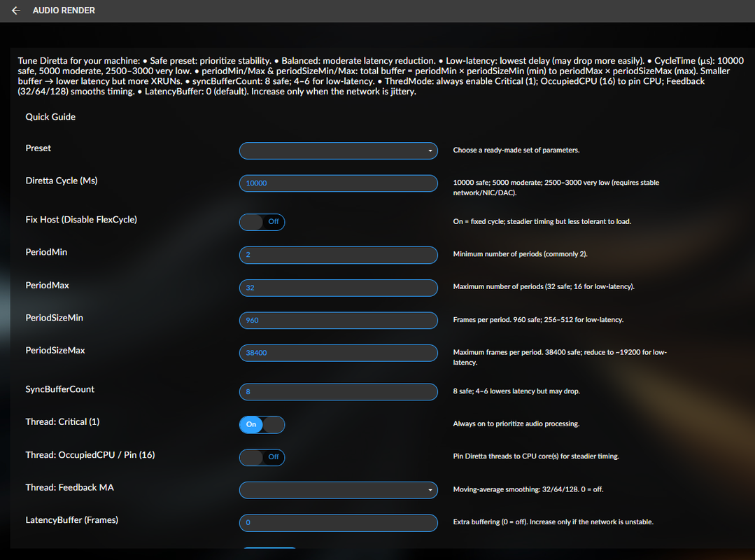Click the PeriodSizeMin label
The width and height of the screenshot is (755, 560).
[x=55, y=318]
